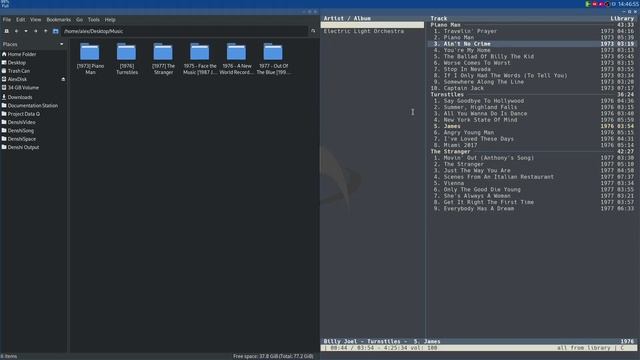Click the dark round tray icon
This screenshot has width=640, height=360.
(607, 4)
